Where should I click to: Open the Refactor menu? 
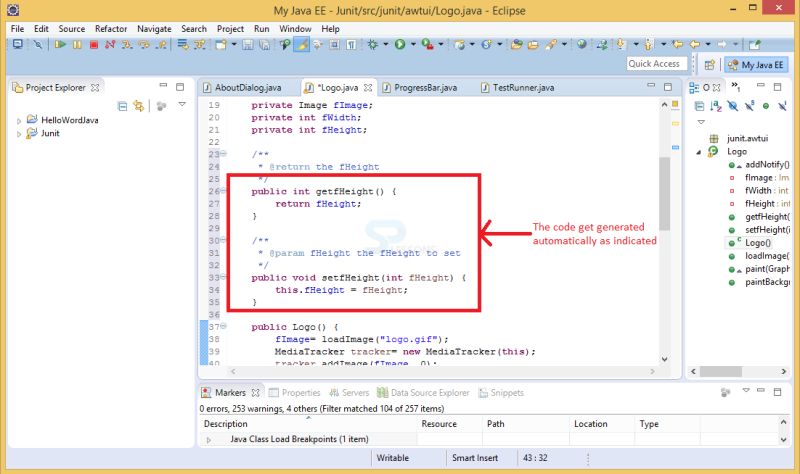[111, 29]
